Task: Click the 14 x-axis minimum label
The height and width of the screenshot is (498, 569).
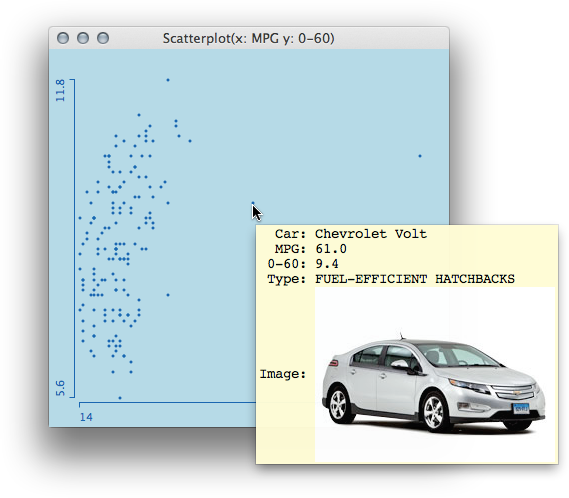Action: (86, 417)
